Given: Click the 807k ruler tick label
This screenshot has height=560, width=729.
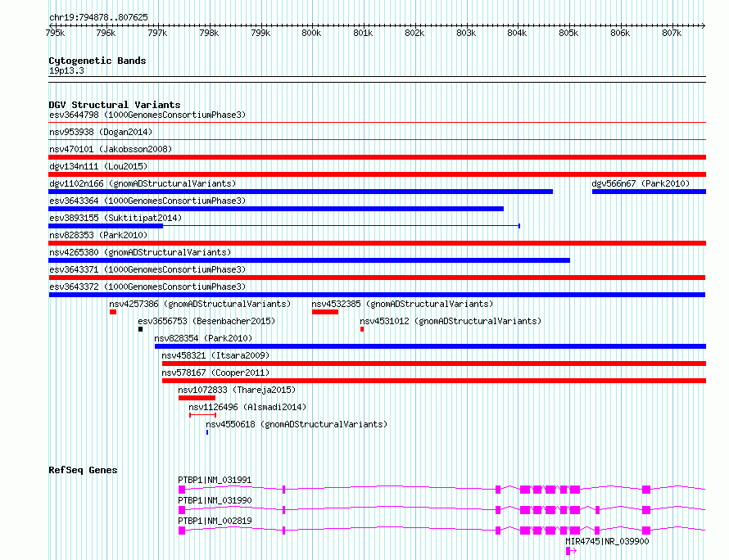Looking at the screenshot, I should 672,33.
